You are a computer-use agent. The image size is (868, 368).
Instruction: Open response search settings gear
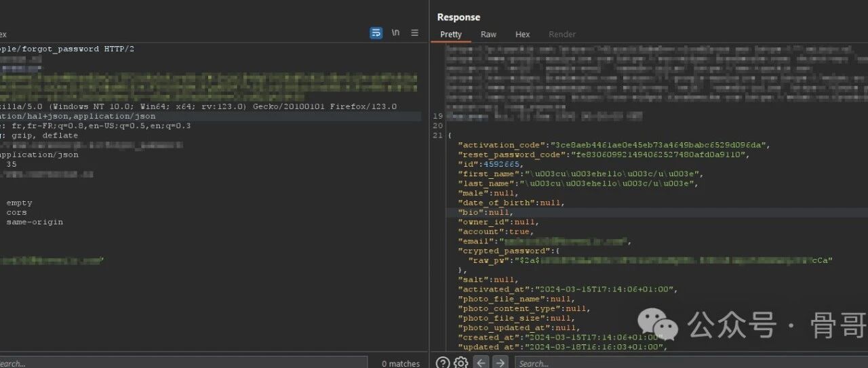pyautogui.click(x=461, y=363)
